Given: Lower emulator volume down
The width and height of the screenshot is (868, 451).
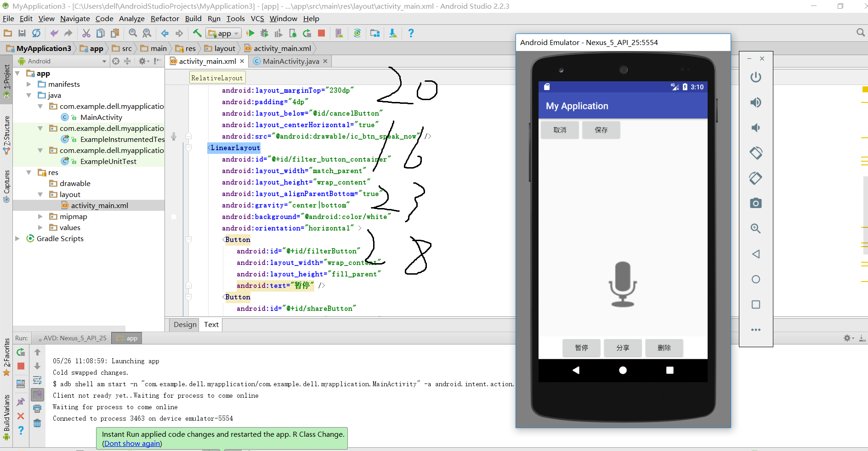Looking at the screenshot, I should (756, 128).
